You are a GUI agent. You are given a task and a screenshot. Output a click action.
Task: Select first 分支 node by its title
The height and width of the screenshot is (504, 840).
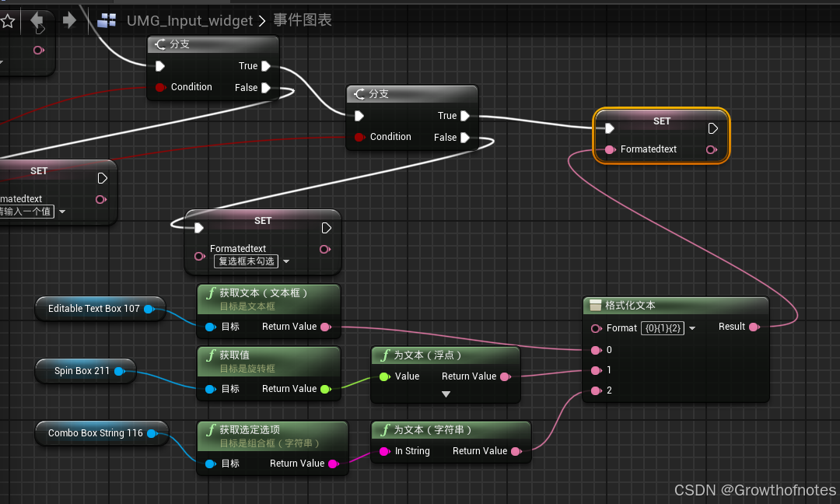[180, 44]
